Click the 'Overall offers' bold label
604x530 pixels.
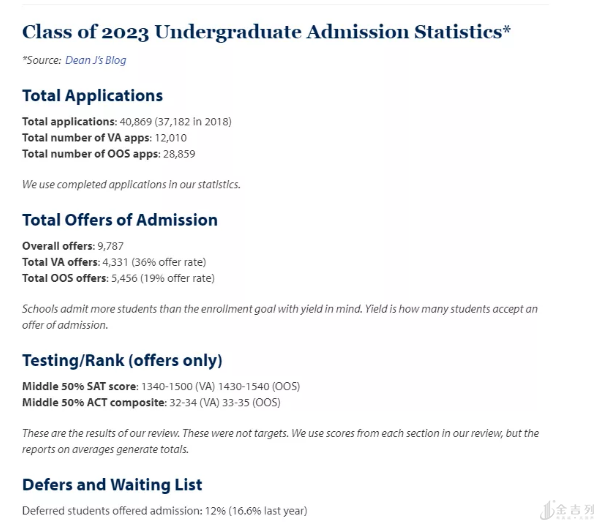tap(55, 246)
